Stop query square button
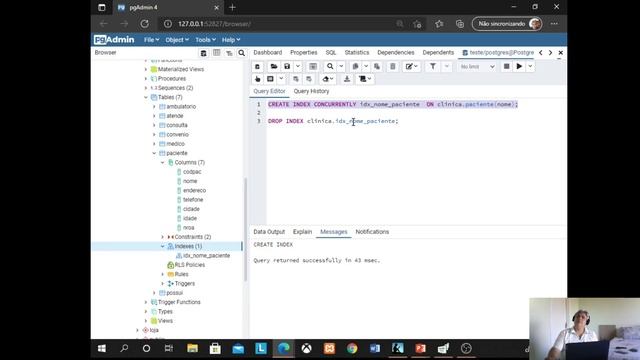 coord(506,67)
